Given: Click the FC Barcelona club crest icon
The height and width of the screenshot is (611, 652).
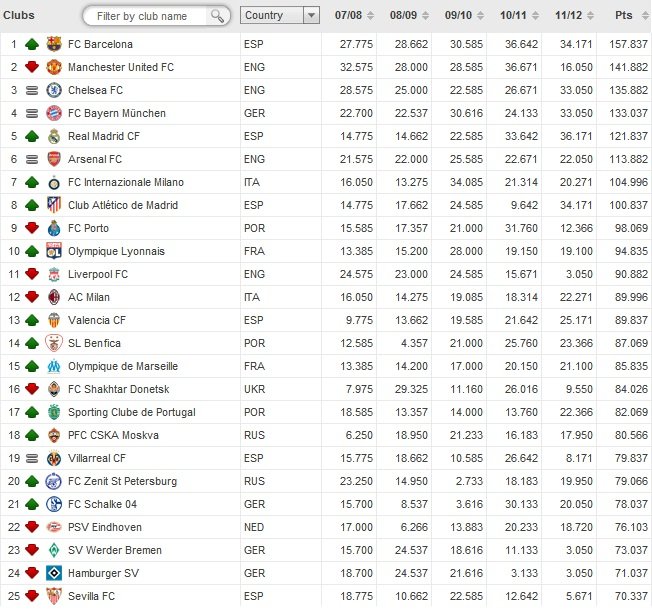Looking at the screenshot, I should (54, 44).
